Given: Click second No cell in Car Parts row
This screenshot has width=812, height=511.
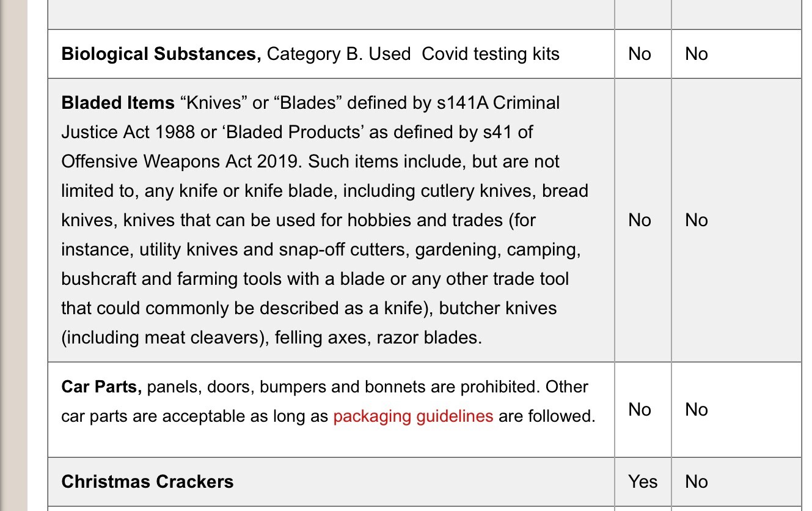Looking at the screenshot, I should point(697,410).
